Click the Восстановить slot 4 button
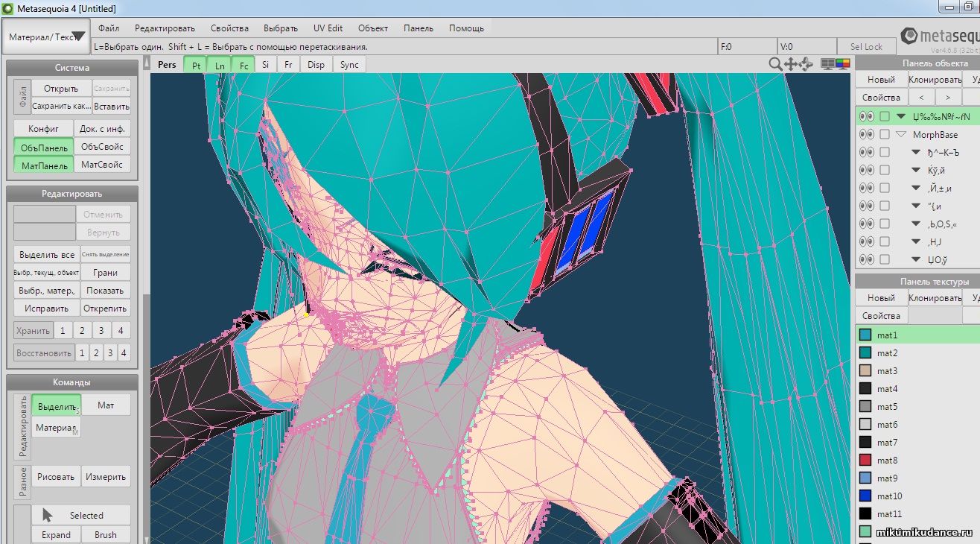 click(124, 353)
